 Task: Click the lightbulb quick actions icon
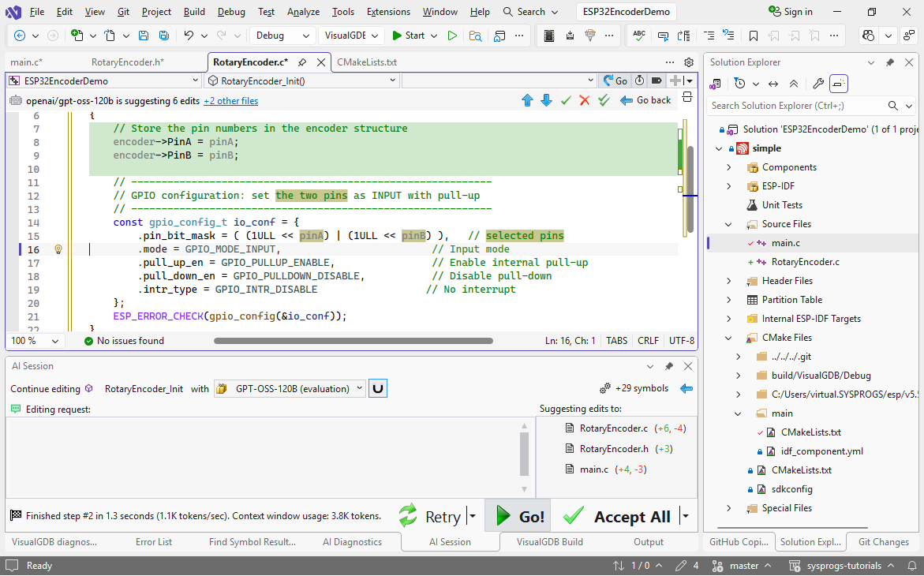tap(58, 249)
